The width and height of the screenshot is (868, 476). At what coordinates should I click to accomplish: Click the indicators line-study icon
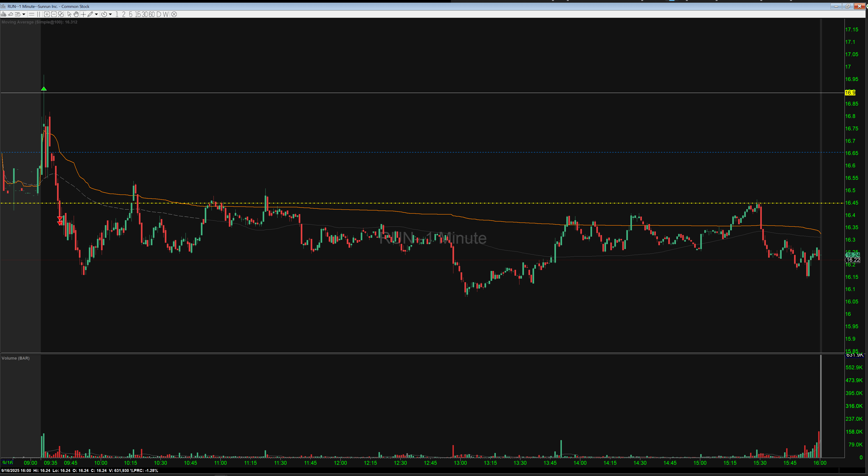pos(10,14)
